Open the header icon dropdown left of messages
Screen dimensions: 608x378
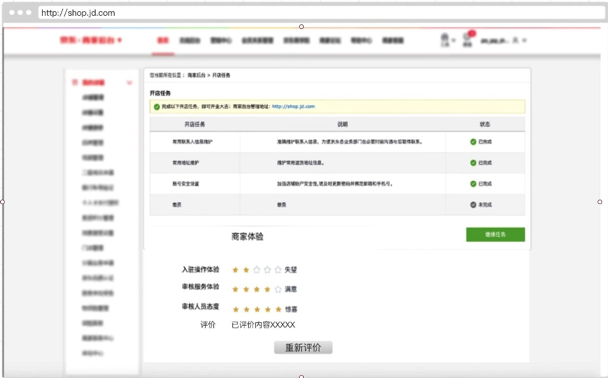pyautogui.click(x=447, y=40)
